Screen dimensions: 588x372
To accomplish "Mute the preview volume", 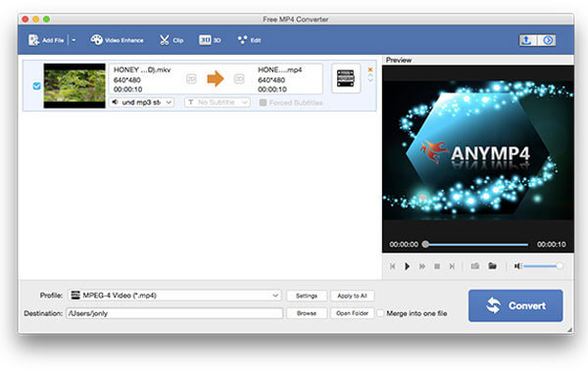I will 517,266.
